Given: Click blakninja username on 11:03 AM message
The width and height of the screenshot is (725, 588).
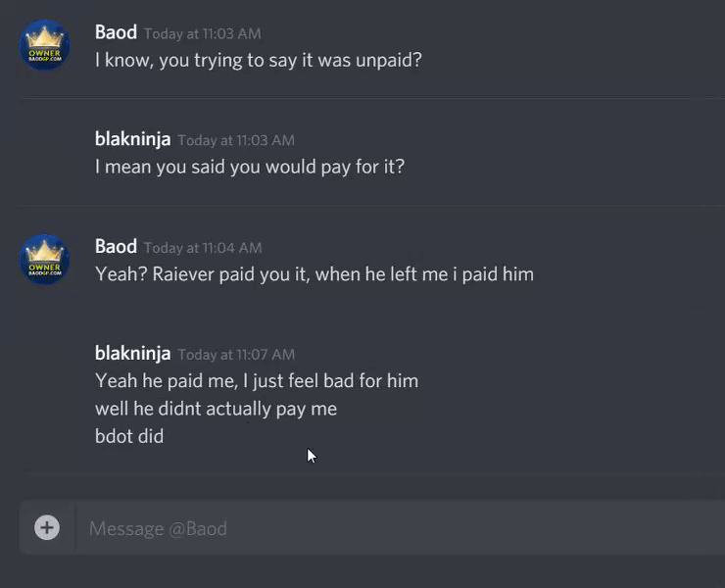Looking at the screenshot, I should click(132, 140).
